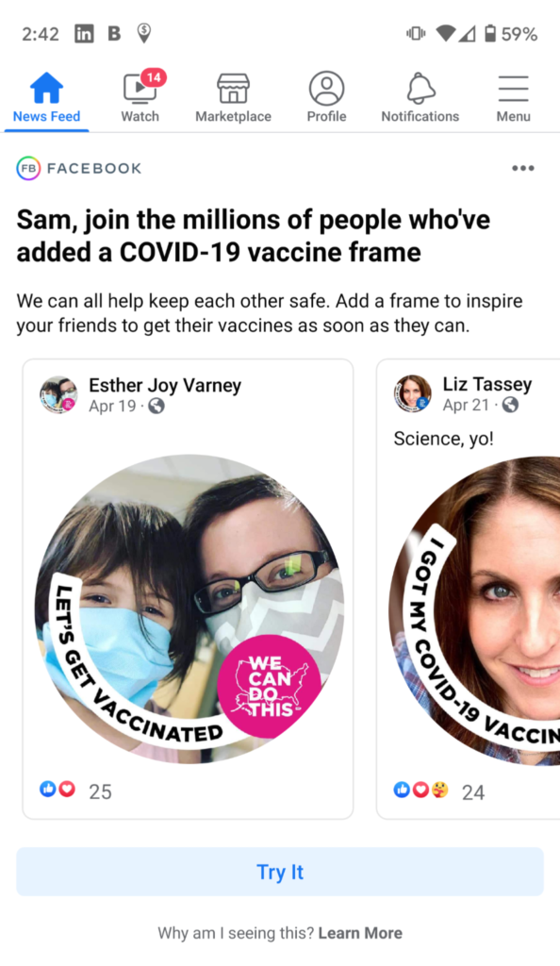
Task: Follow the Learn More link
Action: pyautogui.click(x=361, y=933)
